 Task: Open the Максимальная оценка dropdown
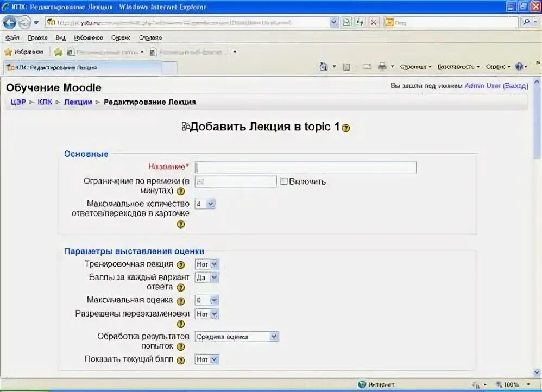[207, 300]
